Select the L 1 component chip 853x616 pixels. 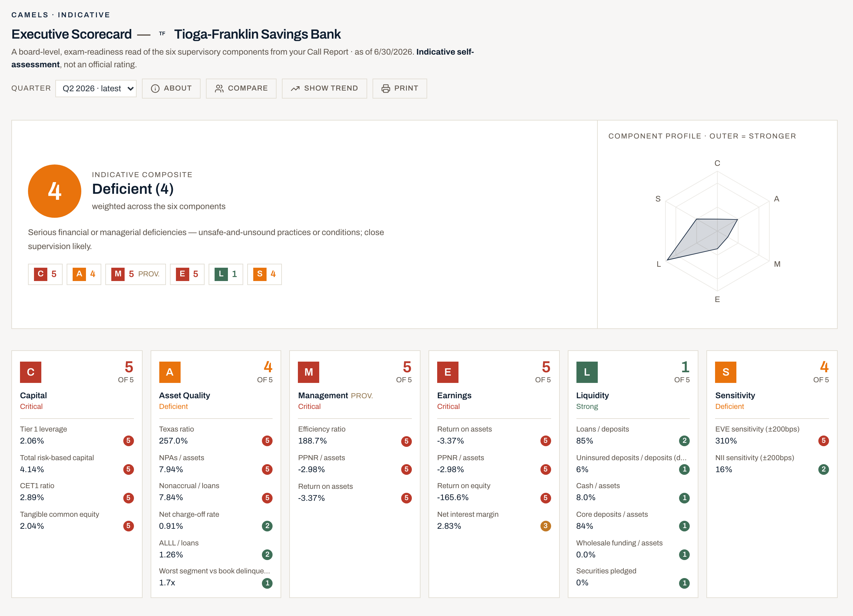(x=226, y=274)
